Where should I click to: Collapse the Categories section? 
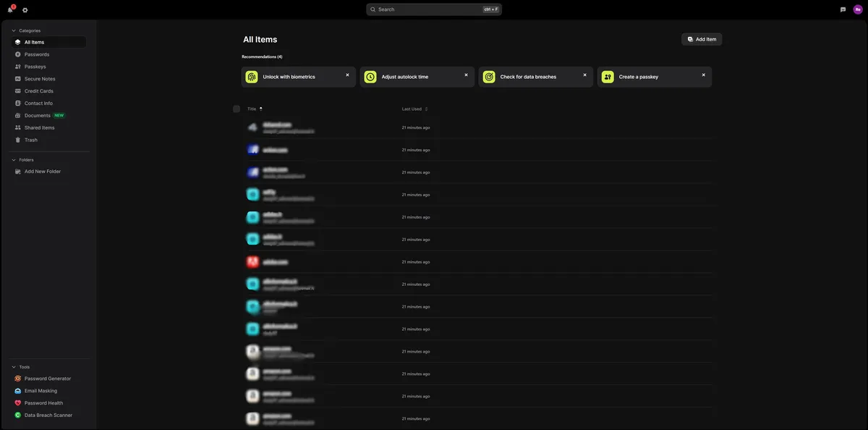pyautogui.click(x=14, y=30)
